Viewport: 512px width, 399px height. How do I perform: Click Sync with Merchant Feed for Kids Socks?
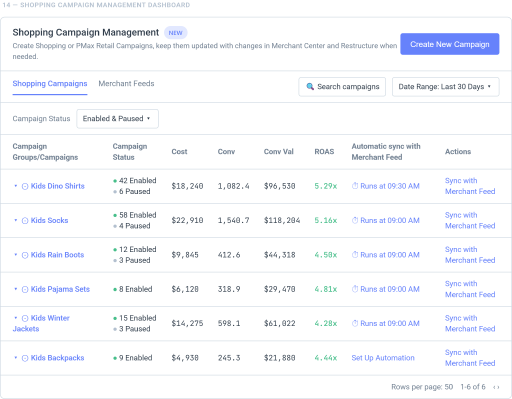(470, 220)
